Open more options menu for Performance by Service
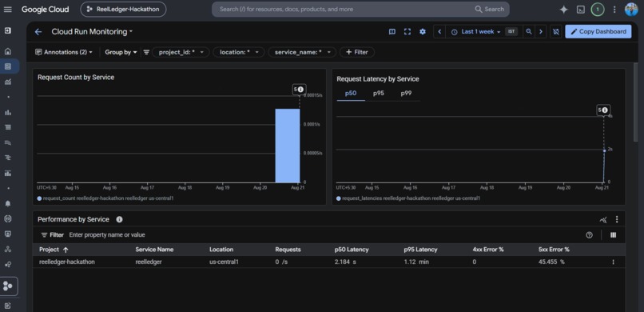Image resolution: width=644 pixels, height=312 pixels. pos(617,220)
